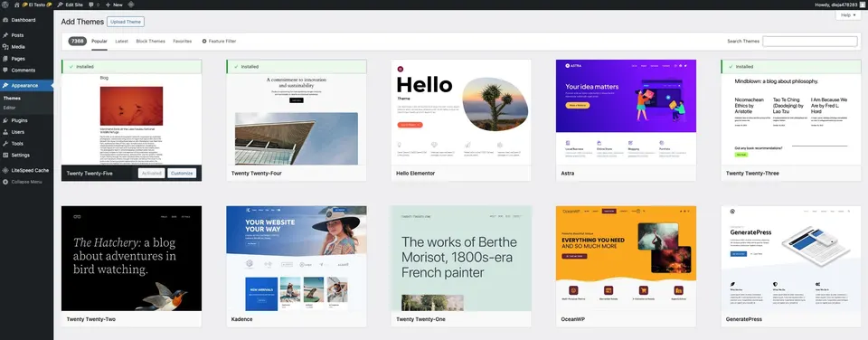Open the Hello Elementor theme thumbnail
The height and width of the screenshot is (340, 868).
461,112
